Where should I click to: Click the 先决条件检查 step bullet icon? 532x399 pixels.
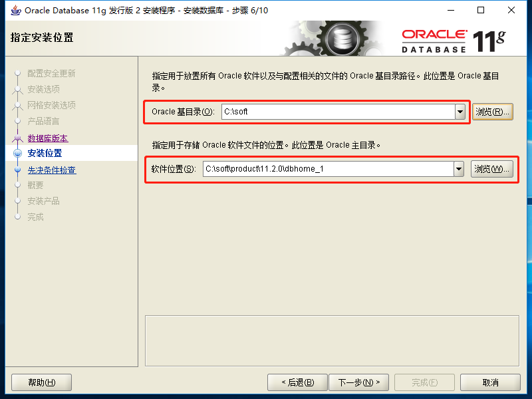click(x=18, y=170)
